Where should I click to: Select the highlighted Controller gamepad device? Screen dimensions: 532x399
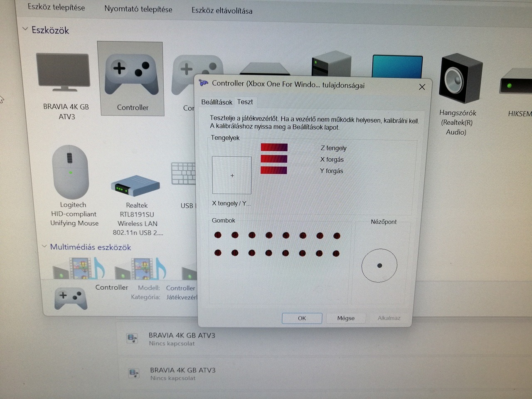pos(131,79)
